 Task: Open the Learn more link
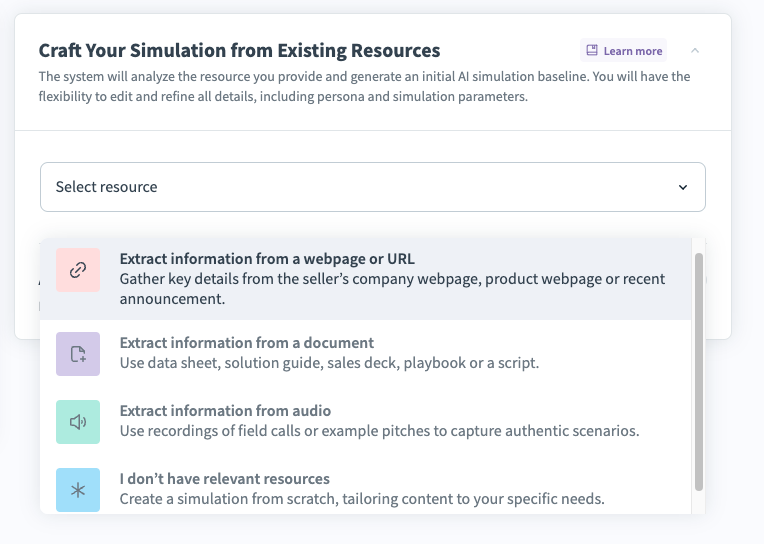click(x=632, y=51)
